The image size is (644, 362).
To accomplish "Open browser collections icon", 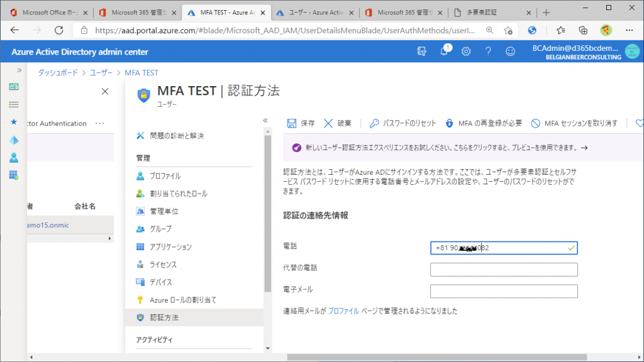I will pyautogui.click(x=583, y=30).
